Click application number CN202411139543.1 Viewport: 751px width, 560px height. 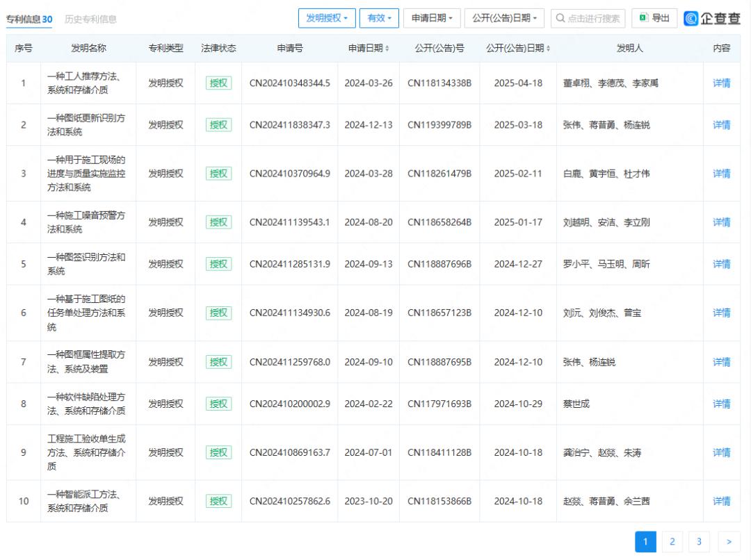point(290,222)
